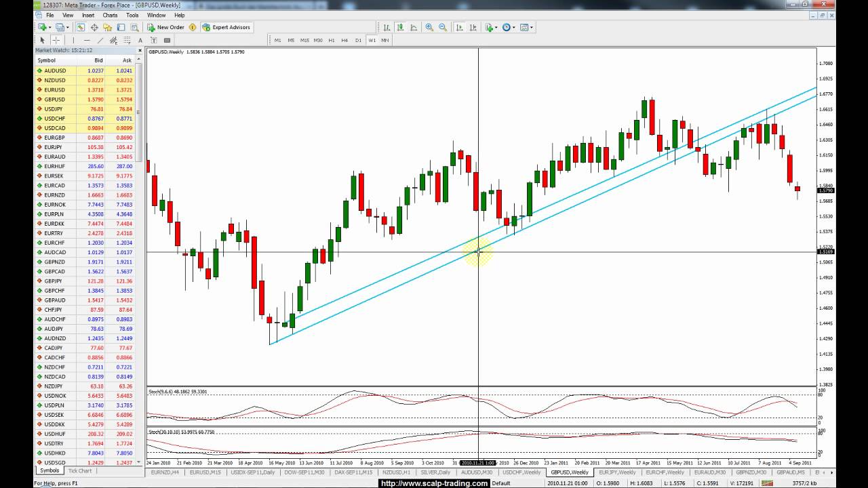The height and width of the screenshot is (488, 868).
Task: Toggle Auto Scroll chart icon
Action: click(x=460, y=27)
